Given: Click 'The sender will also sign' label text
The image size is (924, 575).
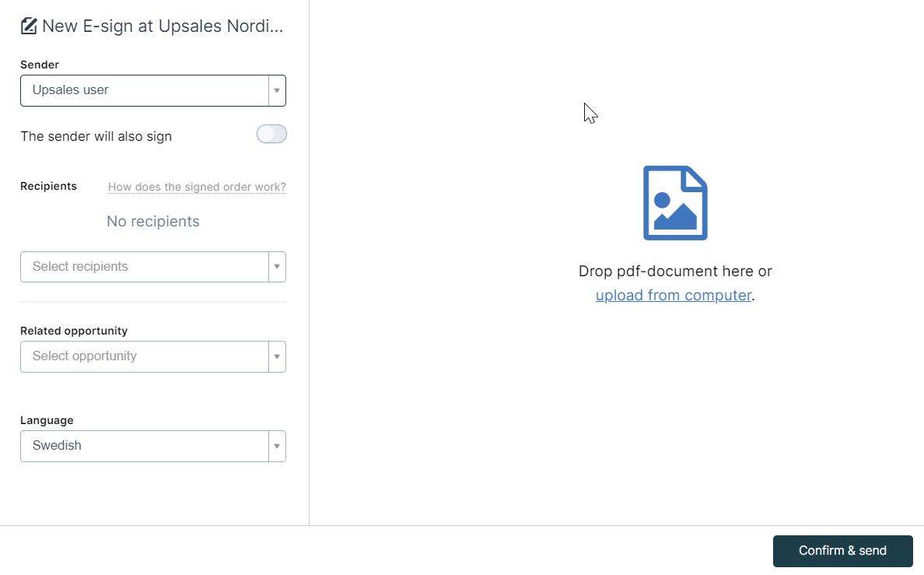Looking at the screenshot, I should point(96,136).
